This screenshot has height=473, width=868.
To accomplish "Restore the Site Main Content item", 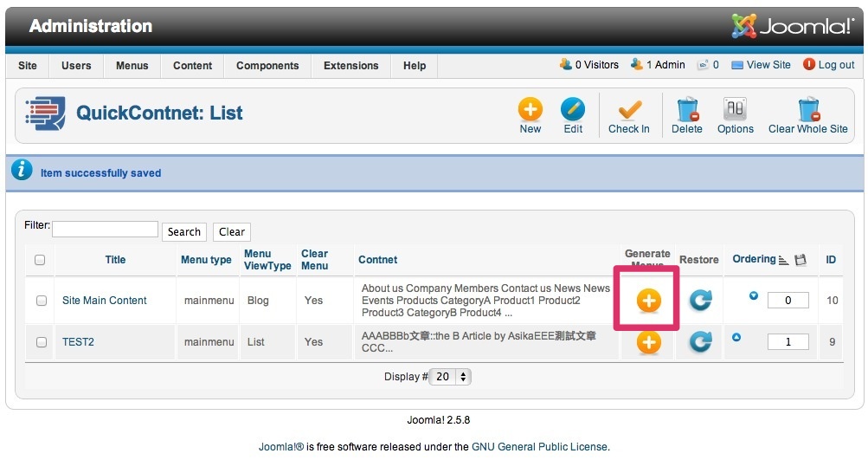I will point(700,301).
